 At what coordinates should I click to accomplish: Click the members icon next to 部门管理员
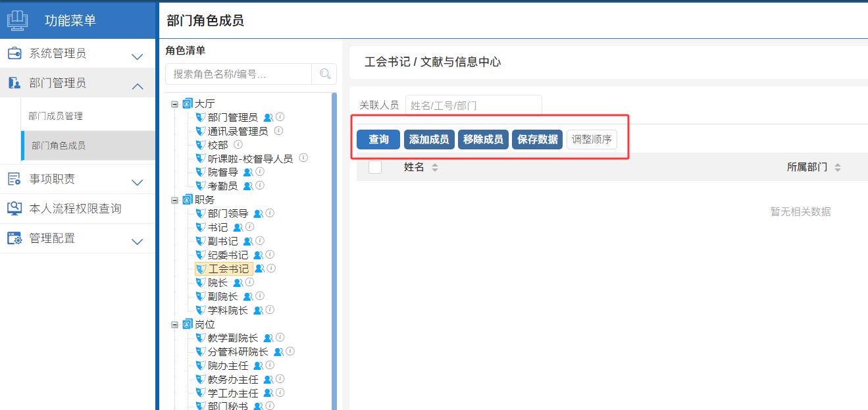(268, 118)
